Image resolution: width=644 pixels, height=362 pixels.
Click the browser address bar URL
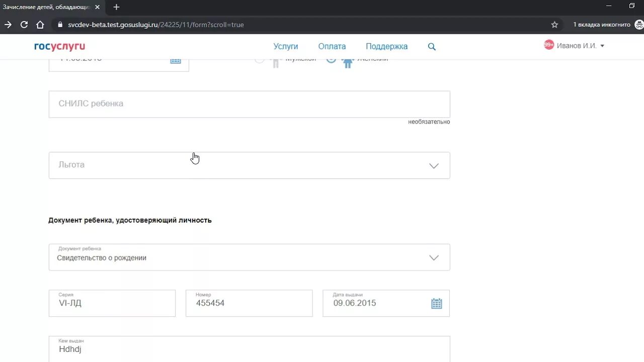click(156, 25)
